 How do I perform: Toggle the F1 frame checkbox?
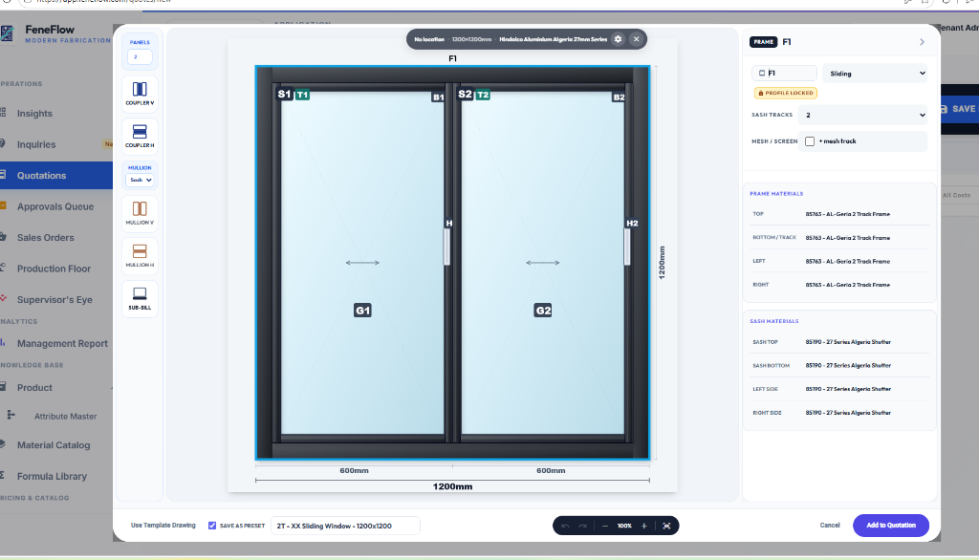[x=762, y=73]
